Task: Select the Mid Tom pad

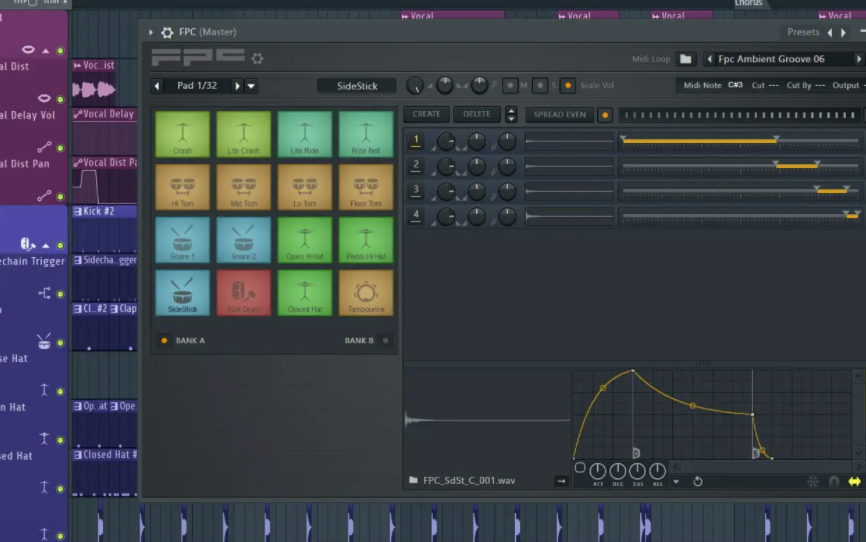Action: coord(244,187)
